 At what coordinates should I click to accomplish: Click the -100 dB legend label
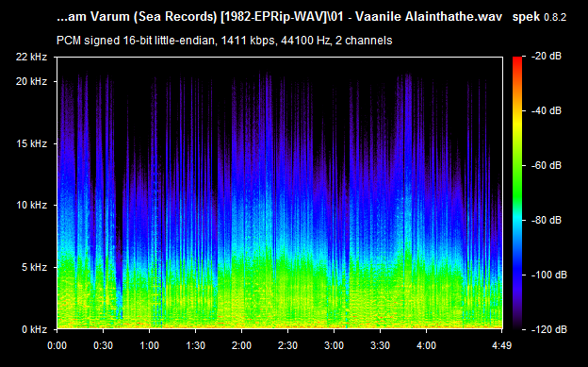pyautogui.click(x=549, y=275)
